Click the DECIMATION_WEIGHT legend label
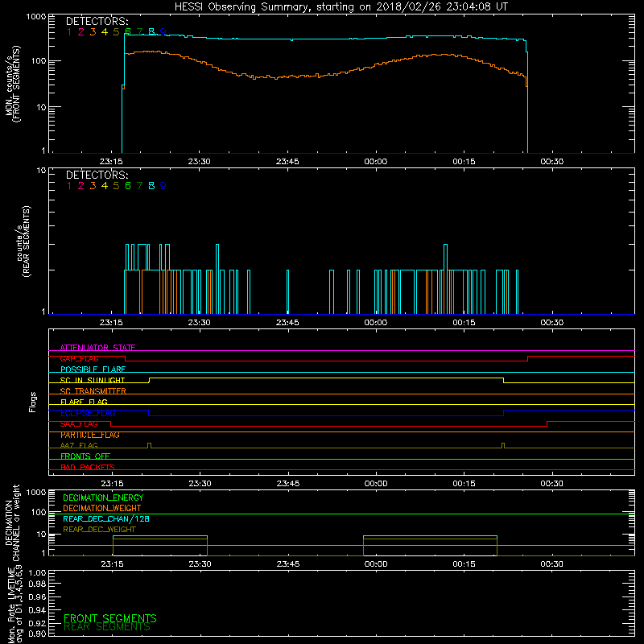The image size is (644, 644). click(102, 509)
